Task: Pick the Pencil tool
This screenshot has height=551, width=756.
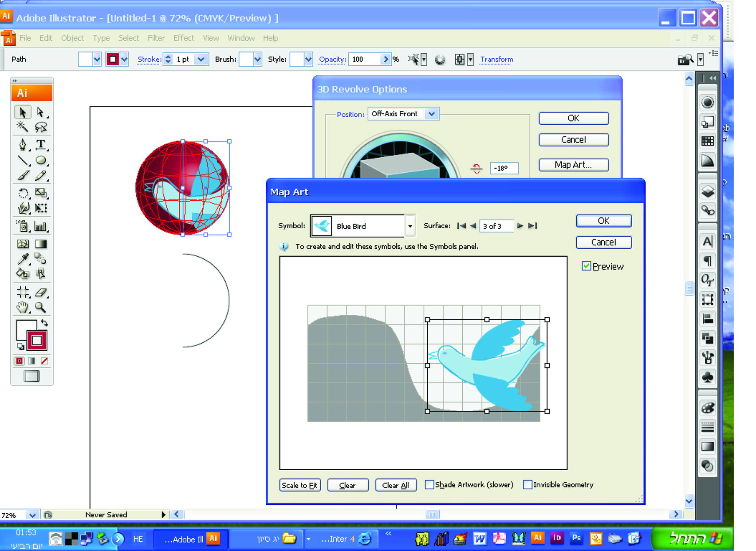Action: pos(40,176)
